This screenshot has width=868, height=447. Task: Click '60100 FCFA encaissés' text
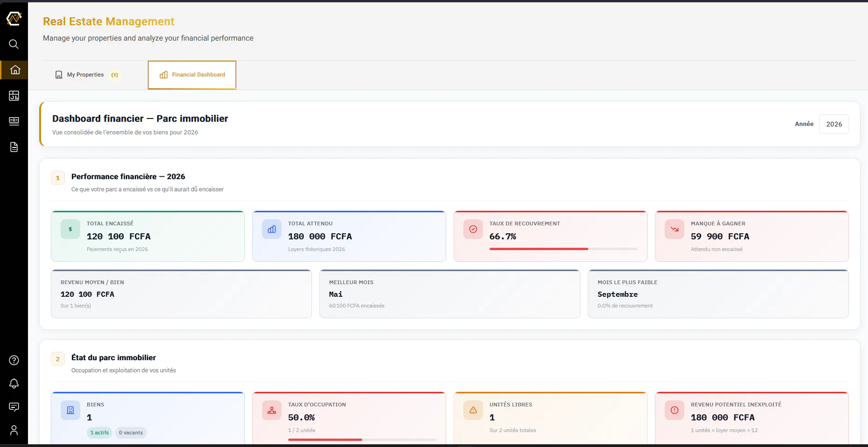point(357,306)
